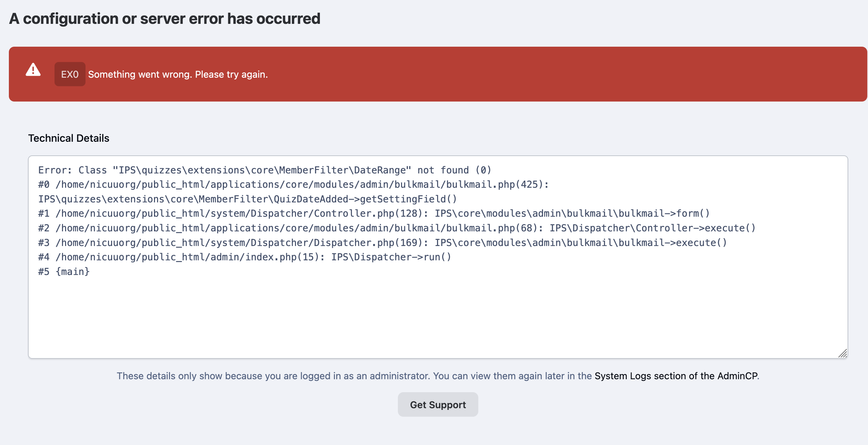The height and width of the screenshot is (445, 868).
Task: Place cursor on stack trace line #0
Action: (x=293, y=184)
